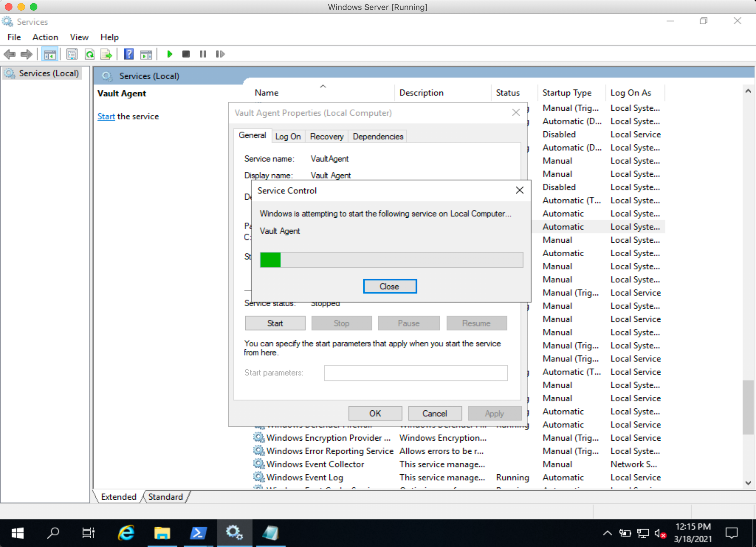The height and width of the screenshot is (547, 756).
Task: Click OK in Vault Agent Properties
Action: (375, 413)
